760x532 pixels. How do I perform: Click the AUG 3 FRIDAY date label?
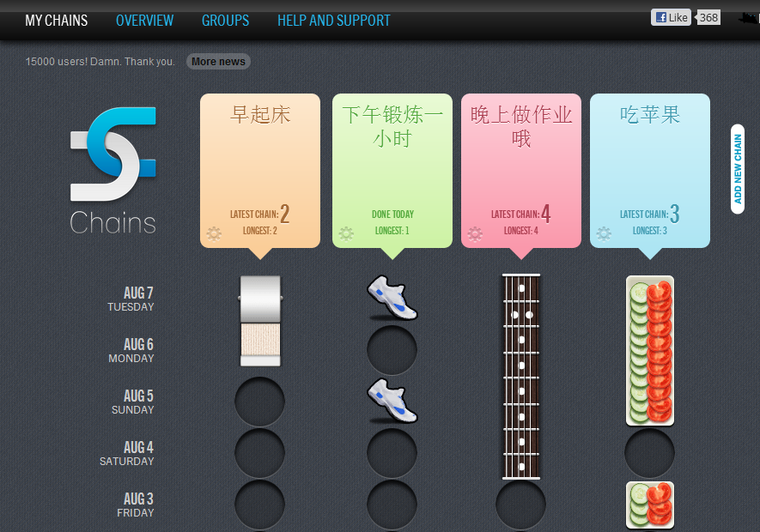[x=136, y=505]
